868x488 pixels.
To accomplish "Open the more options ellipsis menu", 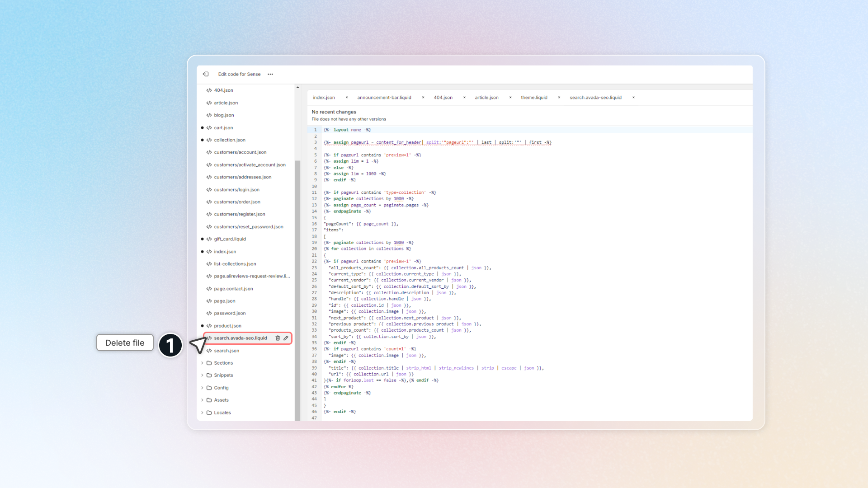I will (270, 74).
